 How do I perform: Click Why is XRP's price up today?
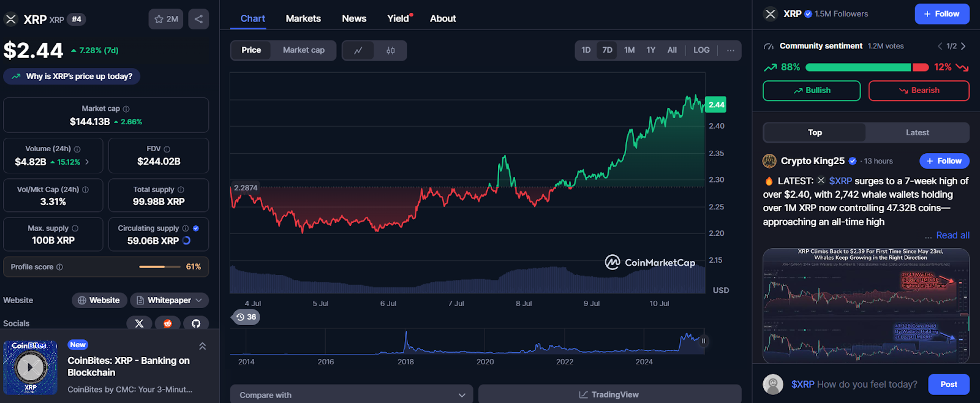(72, 77)
